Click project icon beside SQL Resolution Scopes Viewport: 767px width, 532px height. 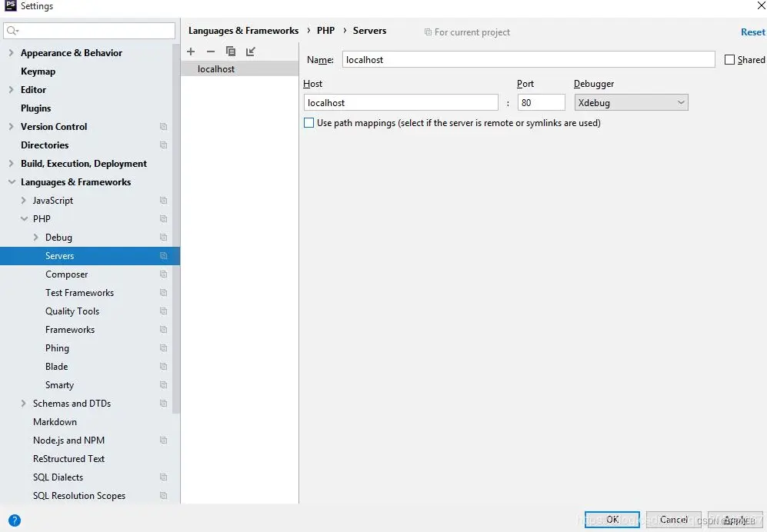point(163,496)
